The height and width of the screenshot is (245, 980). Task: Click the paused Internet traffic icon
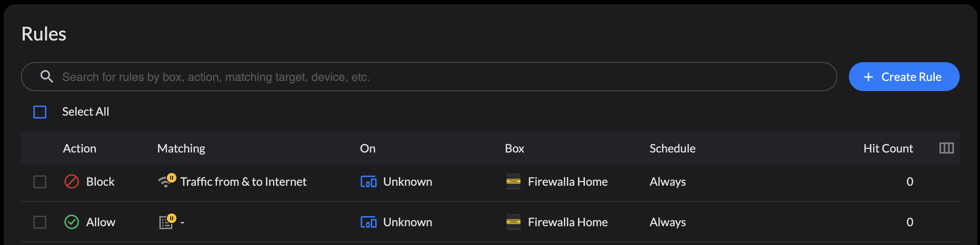coord(167,181)
